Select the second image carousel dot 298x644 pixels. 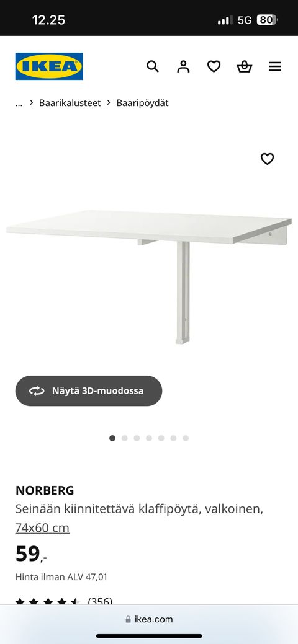(124, 438)
